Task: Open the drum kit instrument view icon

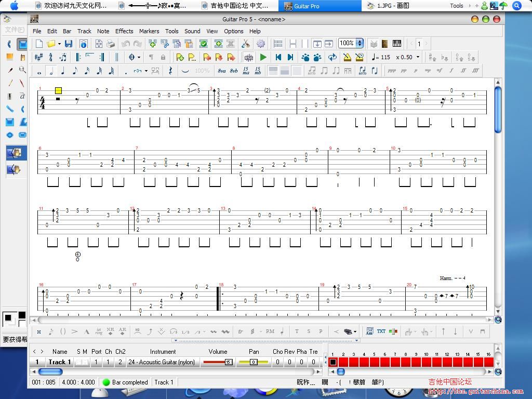Action: [x=373, y=44]
